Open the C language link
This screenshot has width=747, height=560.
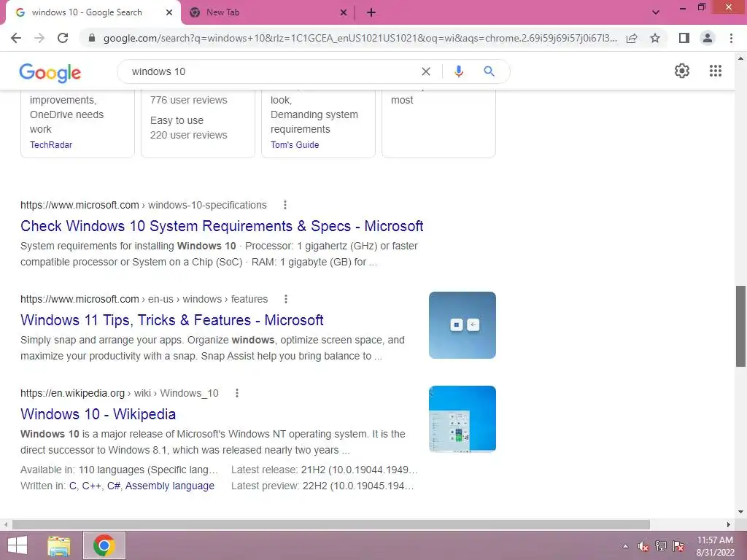tap(72, 486)
